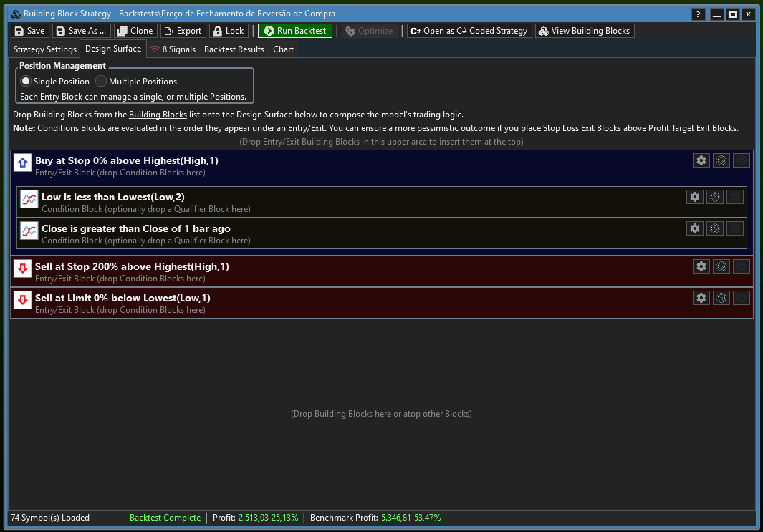Open the Save As dialog
The image size is (763, 532).
[81, 31]
